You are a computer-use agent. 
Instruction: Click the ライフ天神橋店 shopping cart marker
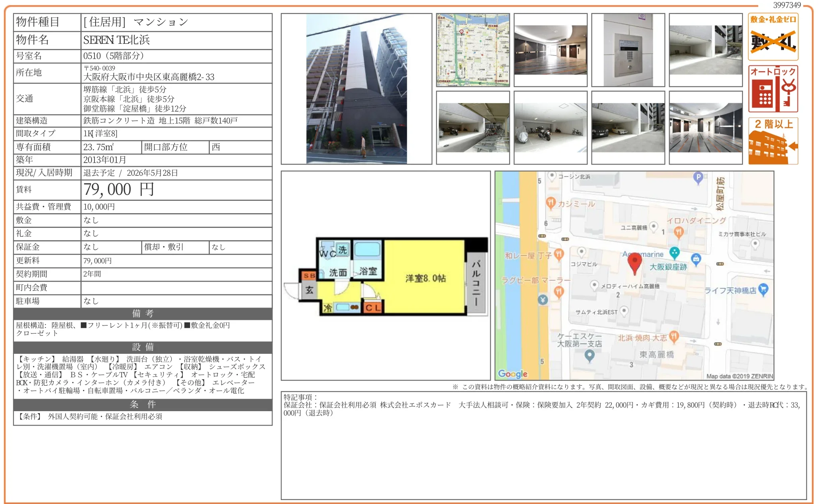(763, 289)
